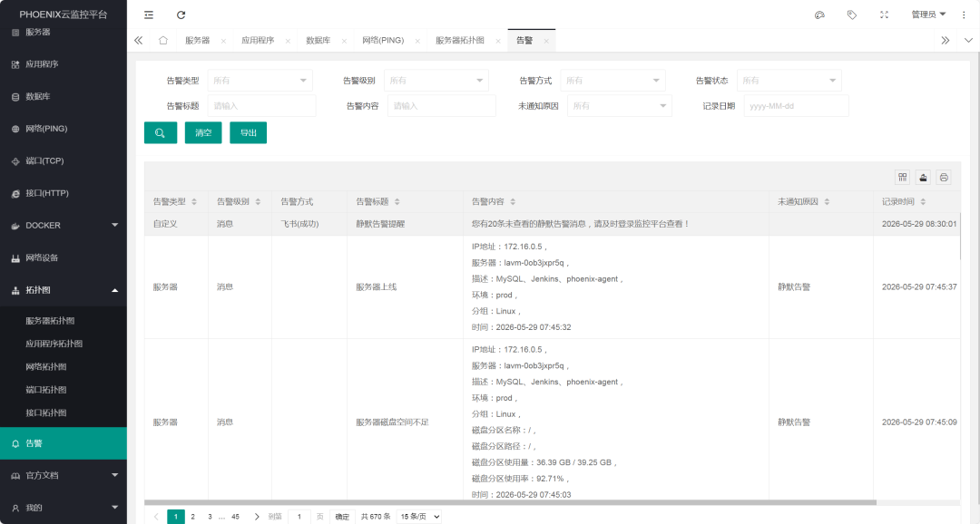Go to next page with the arrow

256,517
